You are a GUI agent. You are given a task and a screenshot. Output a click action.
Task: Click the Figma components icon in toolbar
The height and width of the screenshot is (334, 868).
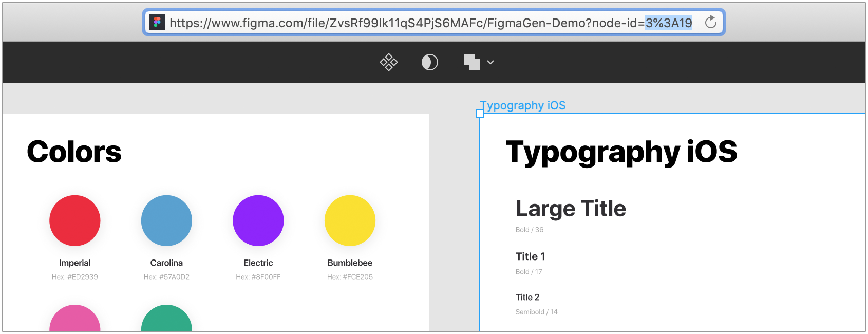389,62
